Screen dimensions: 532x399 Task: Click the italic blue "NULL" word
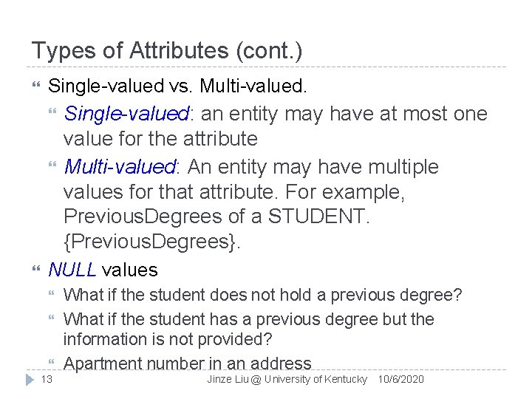coord(72,270)
